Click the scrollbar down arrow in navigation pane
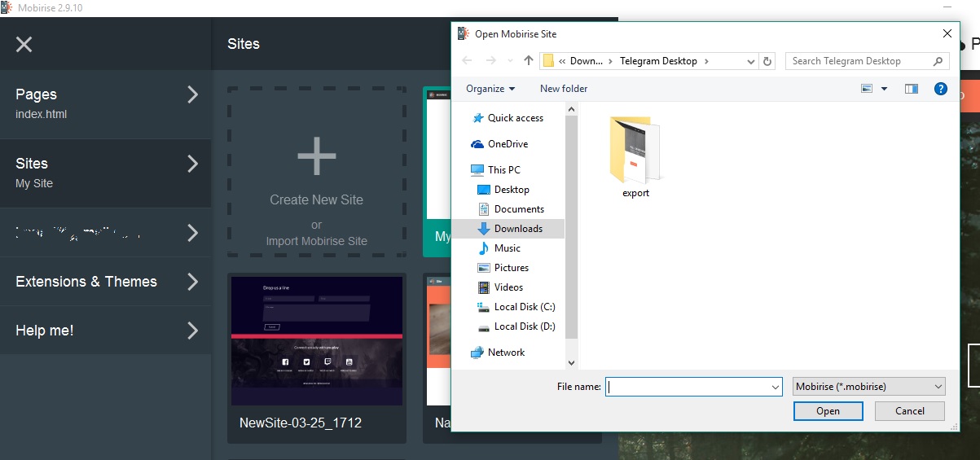The width and height of the screenshot is (980, 460). tap(571, 362)
